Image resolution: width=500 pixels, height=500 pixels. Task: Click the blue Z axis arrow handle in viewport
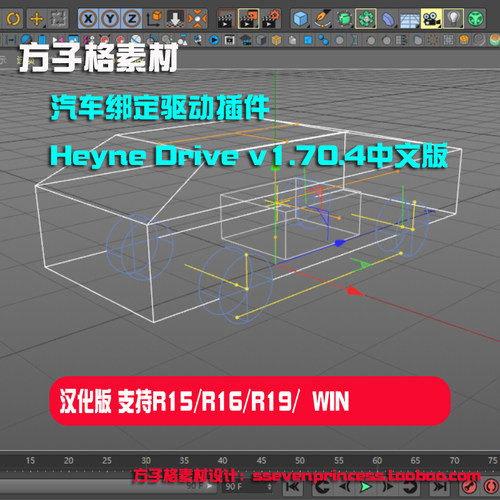click(340, 243)
